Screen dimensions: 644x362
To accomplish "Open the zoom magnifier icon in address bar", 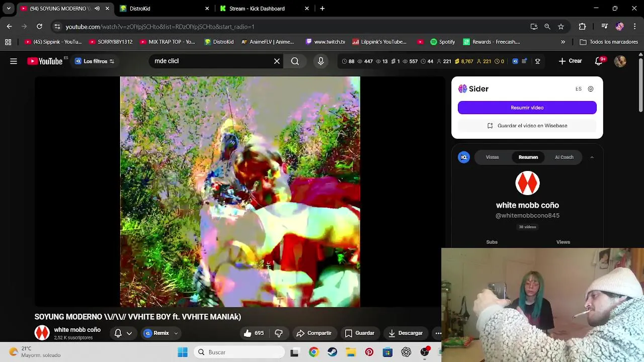I will coord(547,27).
